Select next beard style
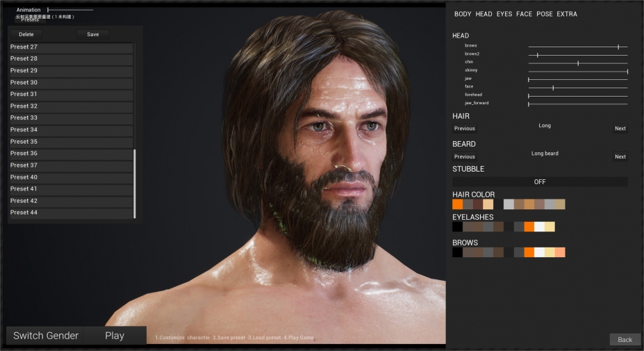 620,156
